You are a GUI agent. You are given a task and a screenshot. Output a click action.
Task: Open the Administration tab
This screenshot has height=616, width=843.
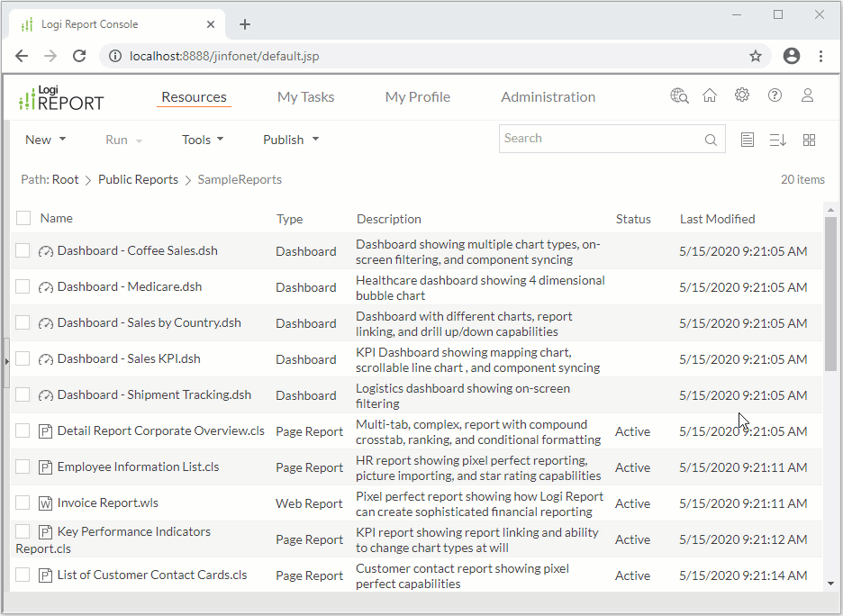(548, 97)
